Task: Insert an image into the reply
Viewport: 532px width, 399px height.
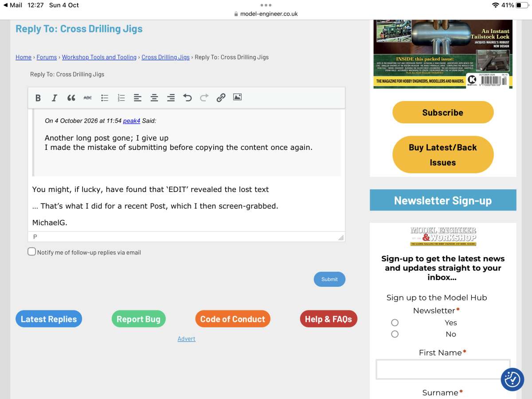Action: coord(237,97)
